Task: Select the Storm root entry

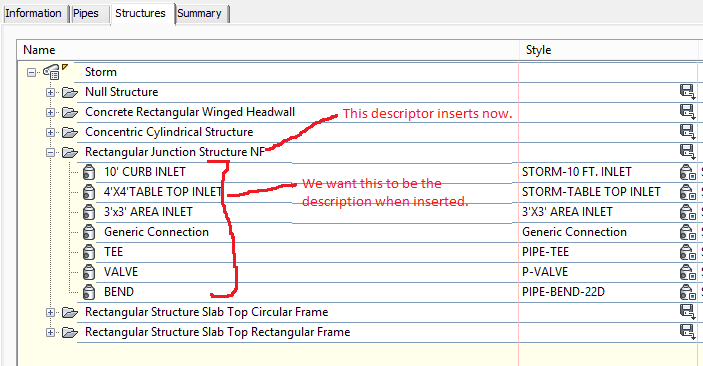Action: (x=101, y=72)
